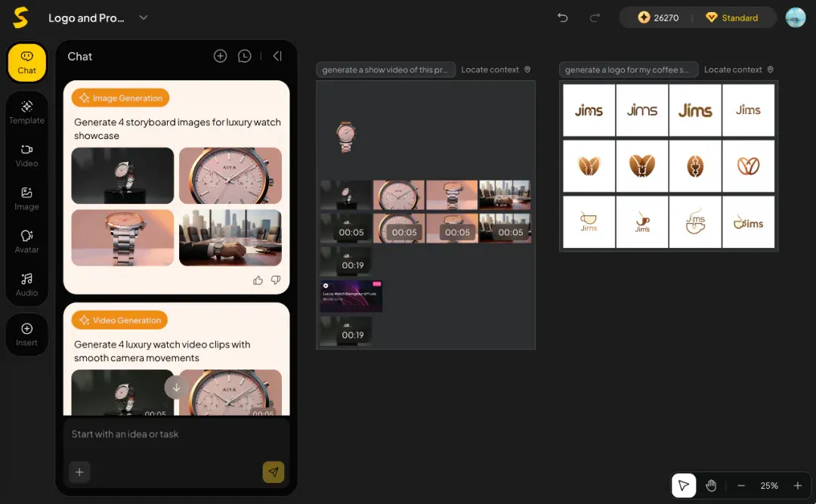Send the chat message
The image size is (816, 504).
click(274, 472)
